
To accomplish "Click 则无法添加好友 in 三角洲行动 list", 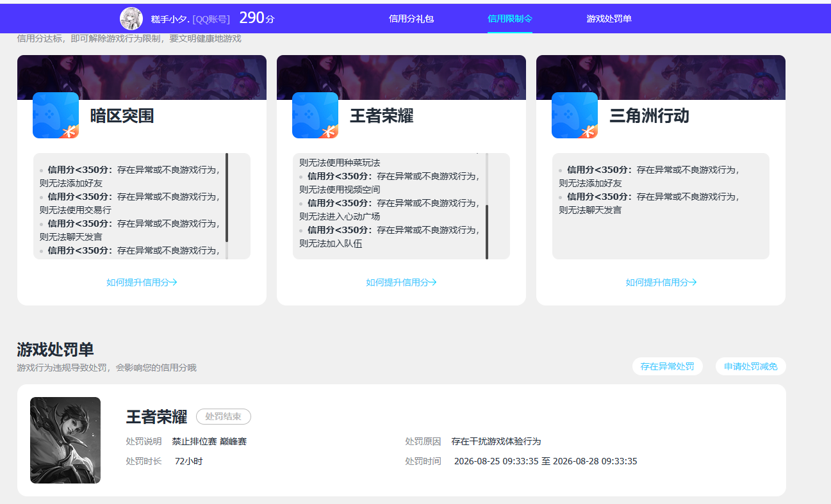I will point(590,183).
